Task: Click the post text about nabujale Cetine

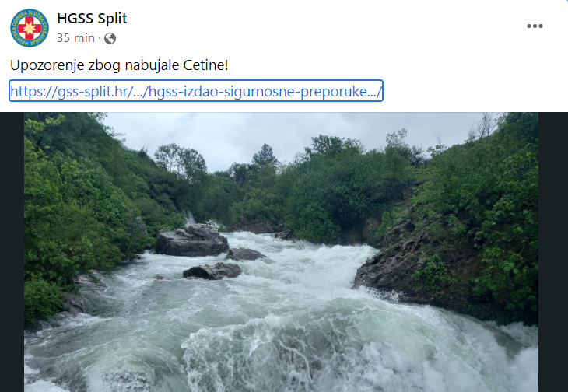Action: point(119,65)
